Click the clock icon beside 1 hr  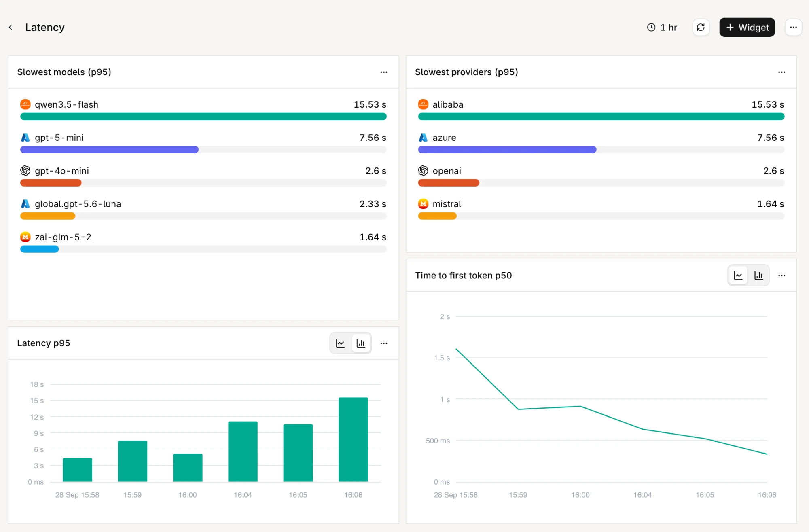(x=651, y=27)
